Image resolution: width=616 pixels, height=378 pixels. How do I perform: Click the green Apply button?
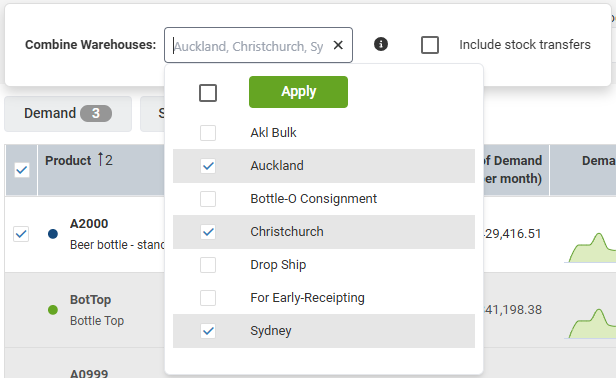click(299, 92)
